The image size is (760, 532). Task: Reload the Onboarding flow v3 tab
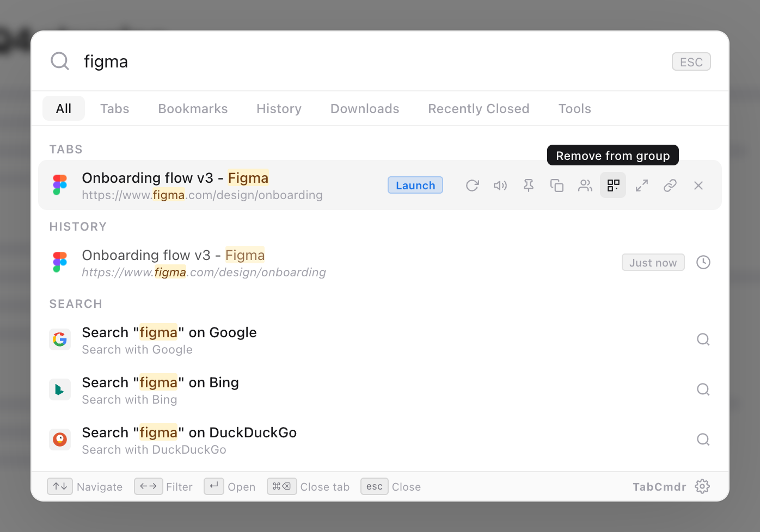[x=472, y=185]
